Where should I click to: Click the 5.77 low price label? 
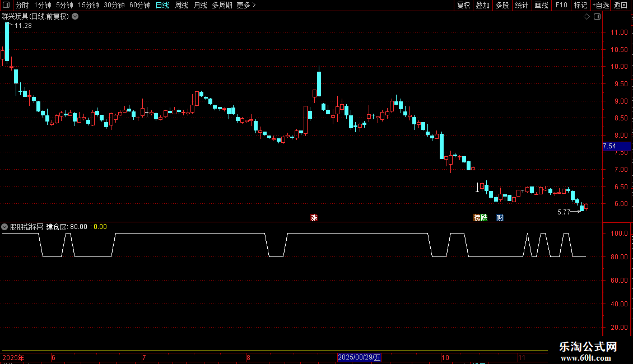coord(564,212)
